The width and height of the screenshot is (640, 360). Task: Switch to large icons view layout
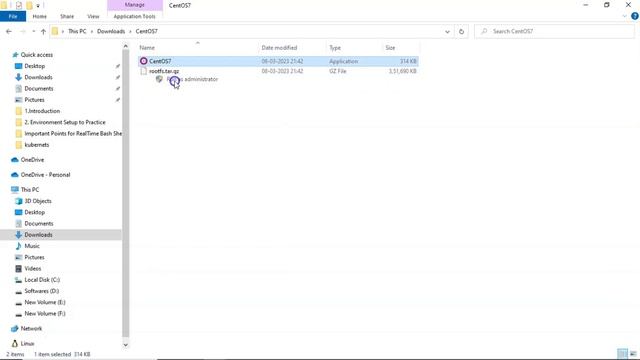pyautogui.click(x=633, y=354)
